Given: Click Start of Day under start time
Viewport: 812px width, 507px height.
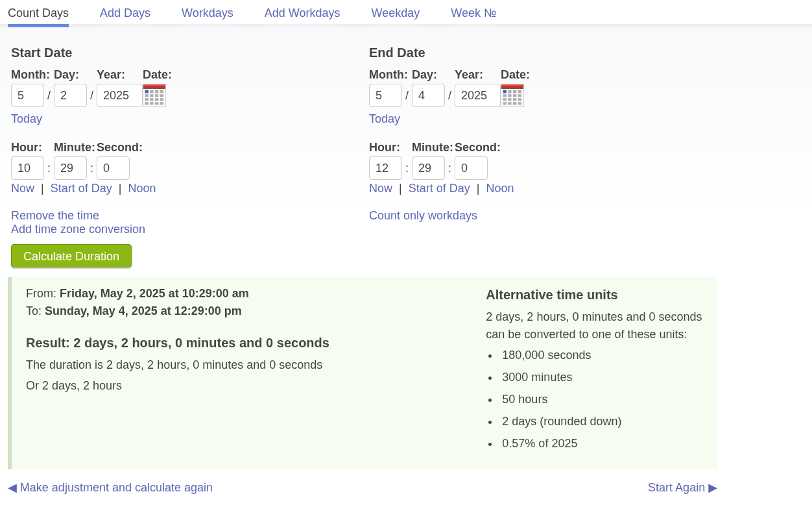Looking at the screenshot, I should [x=81, y=188].
